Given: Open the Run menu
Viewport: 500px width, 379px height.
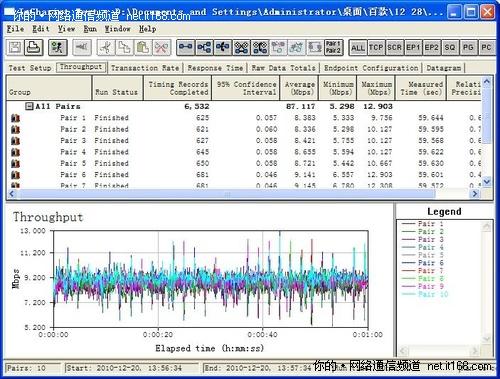Looking at the screenshot, I should tap(90, 29).
